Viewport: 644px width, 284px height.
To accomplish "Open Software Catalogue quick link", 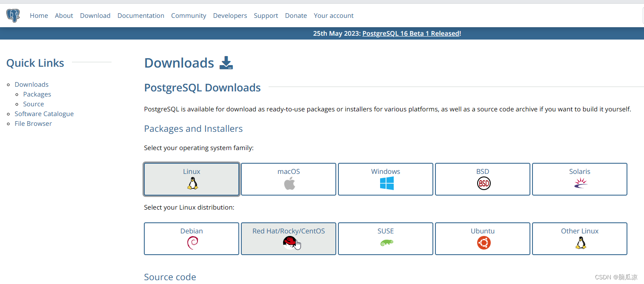I will [x=44, y=114].
